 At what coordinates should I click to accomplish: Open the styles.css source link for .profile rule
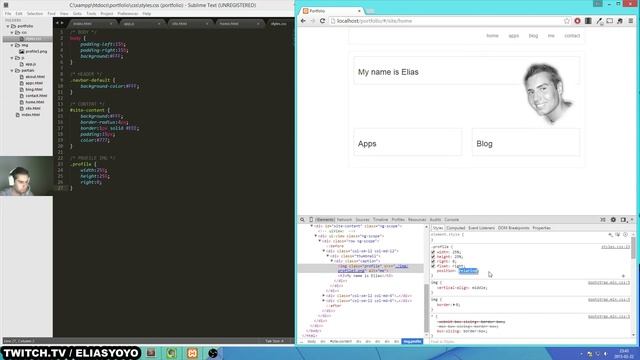[x=615, y=247]
